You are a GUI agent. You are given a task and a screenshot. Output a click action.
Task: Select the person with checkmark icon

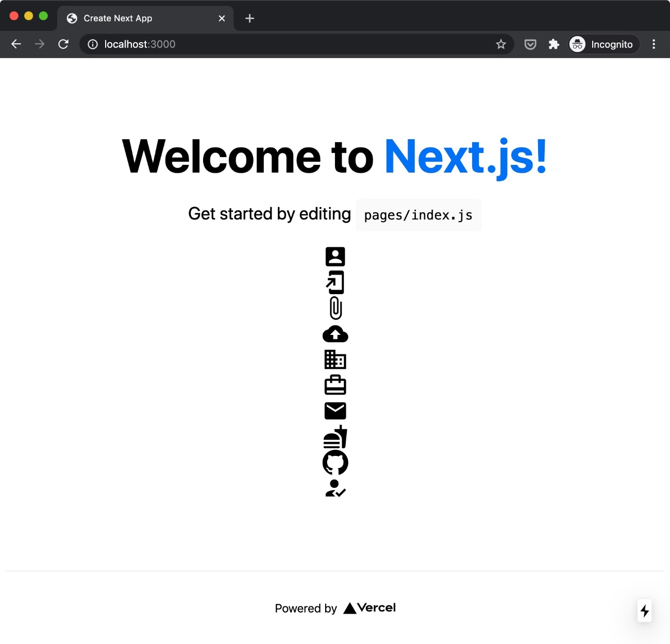(x=335, y=488)
